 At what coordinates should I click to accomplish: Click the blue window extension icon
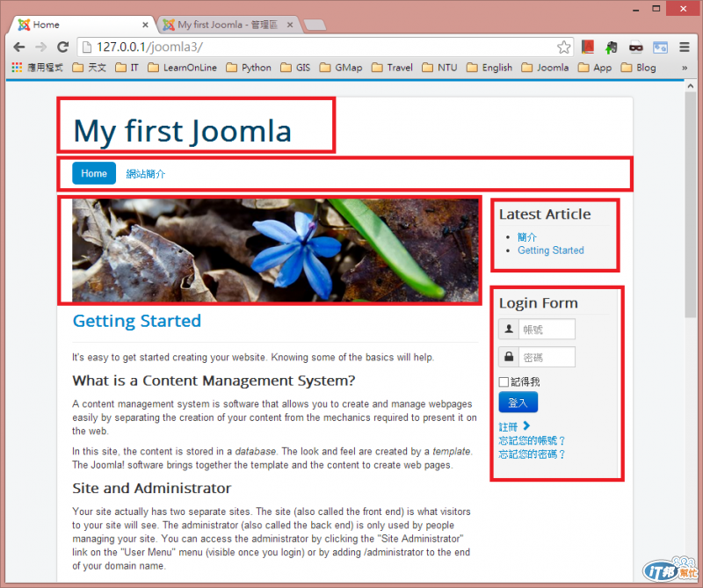pos(660,47)
